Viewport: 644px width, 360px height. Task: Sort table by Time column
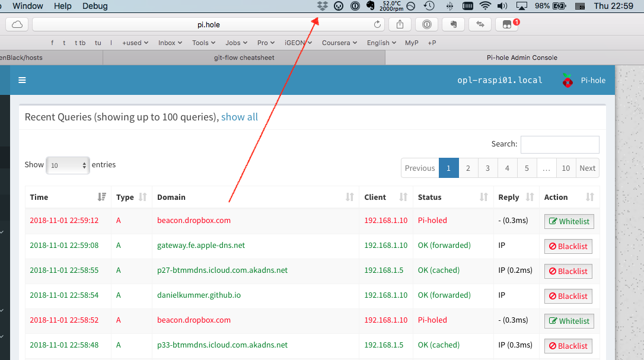(68, 197)
